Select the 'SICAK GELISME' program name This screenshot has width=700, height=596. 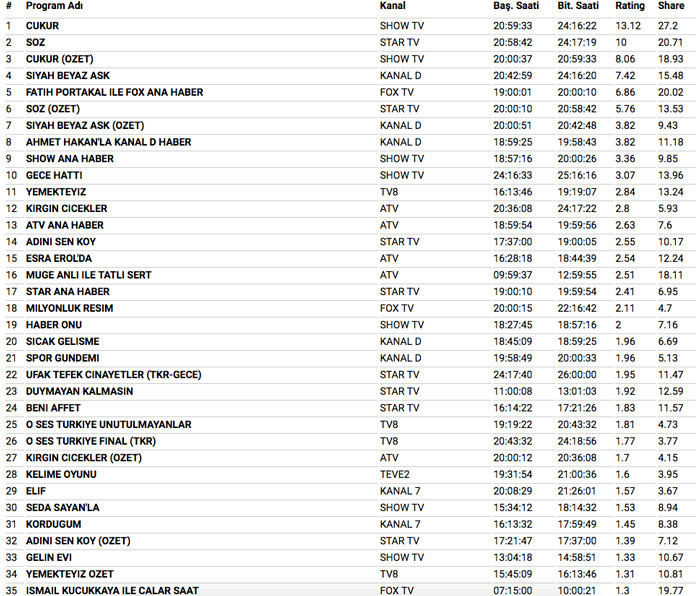62,342
